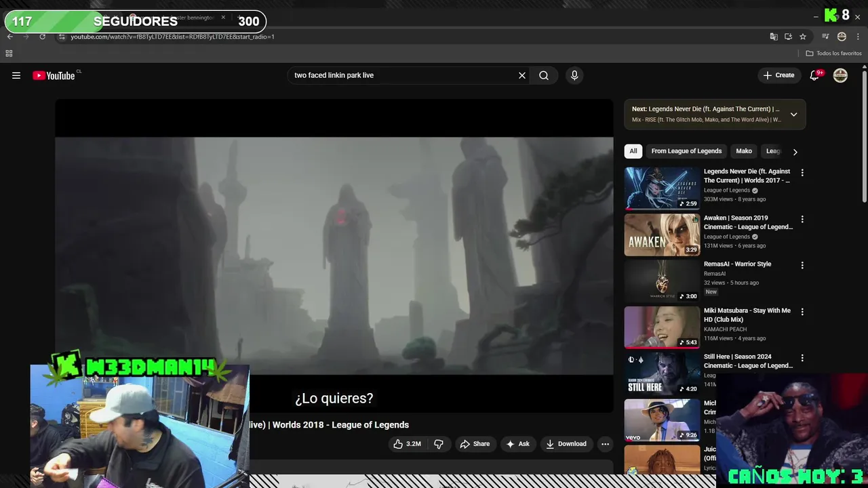This screenshot has width=868, height=488.
Task: Open RemasAI Warrior Style thumbnail
Action: click(662, 281)
